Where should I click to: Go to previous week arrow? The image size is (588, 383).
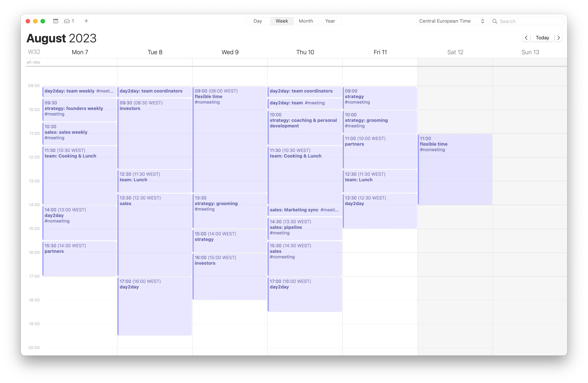click(526, 38)
